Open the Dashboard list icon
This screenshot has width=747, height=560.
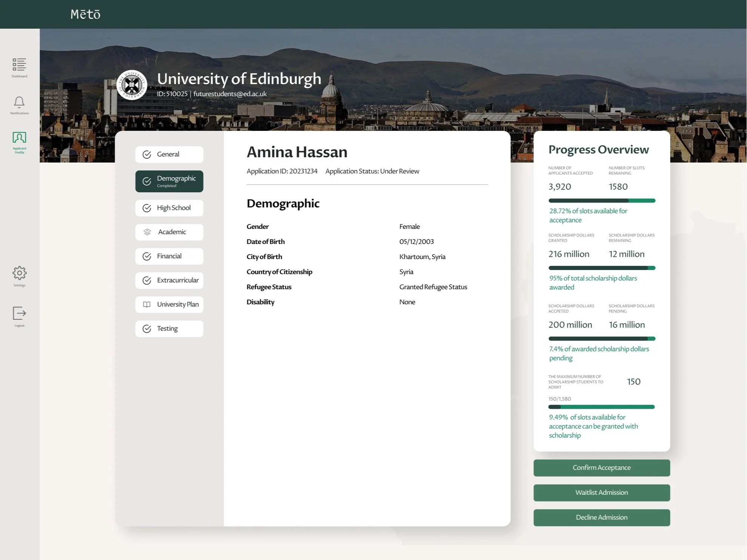19,65
